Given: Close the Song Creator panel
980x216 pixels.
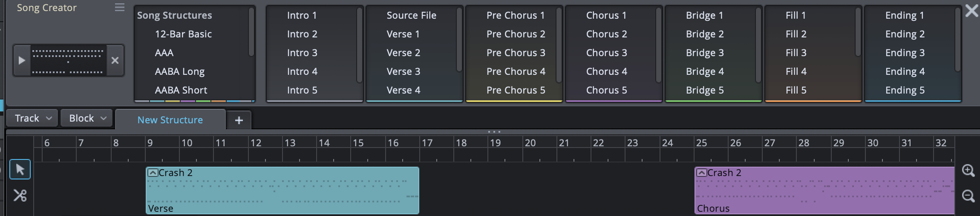Looking at the screenshot, I should (971, 11).
